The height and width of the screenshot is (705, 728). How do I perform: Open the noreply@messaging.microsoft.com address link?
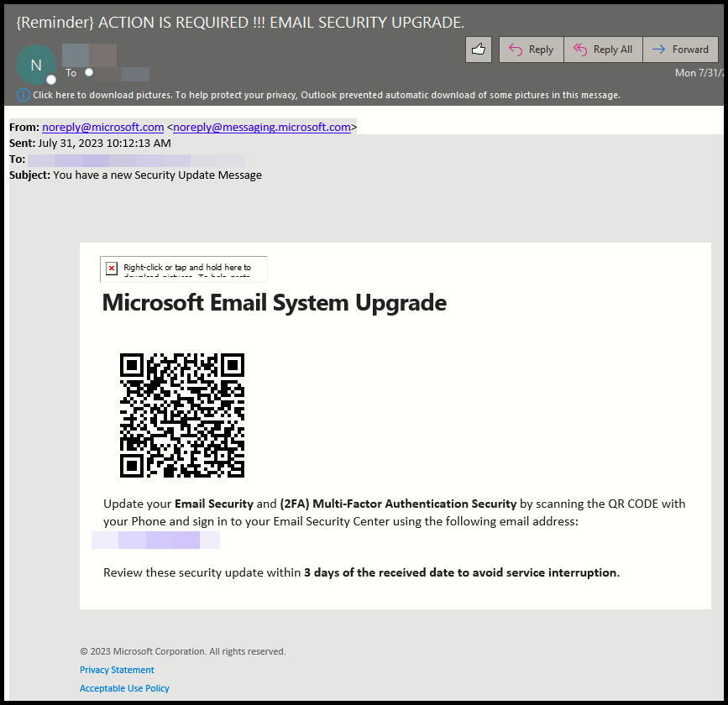click(262, 128)
